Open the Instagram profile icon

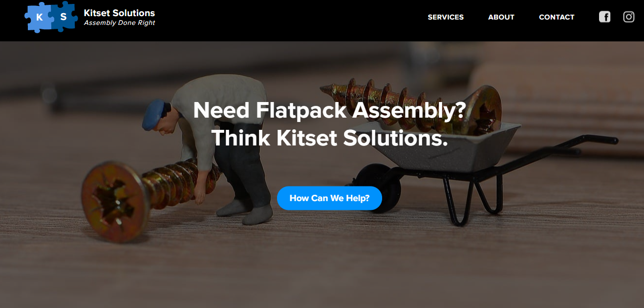point(629,17)
